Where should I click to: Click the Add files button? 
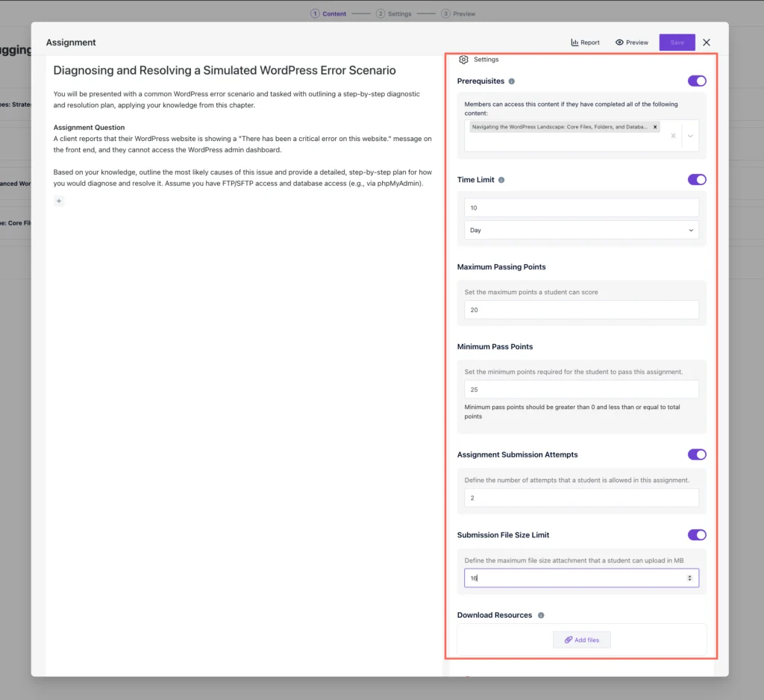(581, 640)
